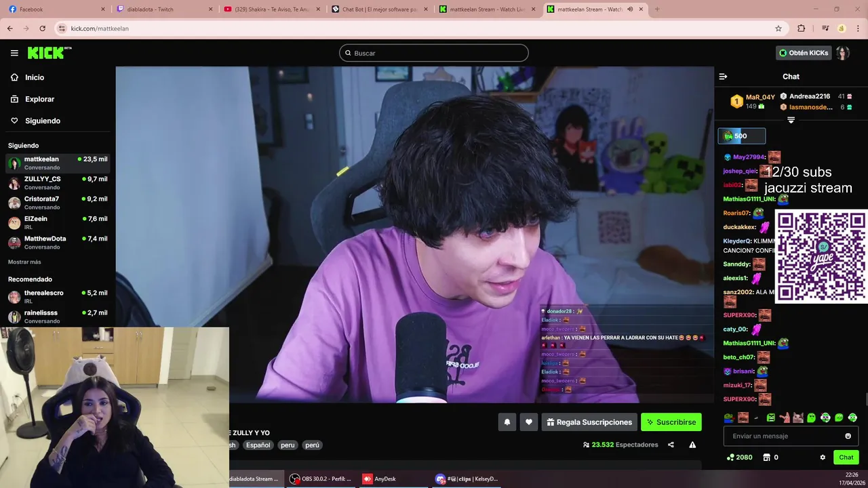Click the notification bell button
868x488 pixels.
pos(507,422)
